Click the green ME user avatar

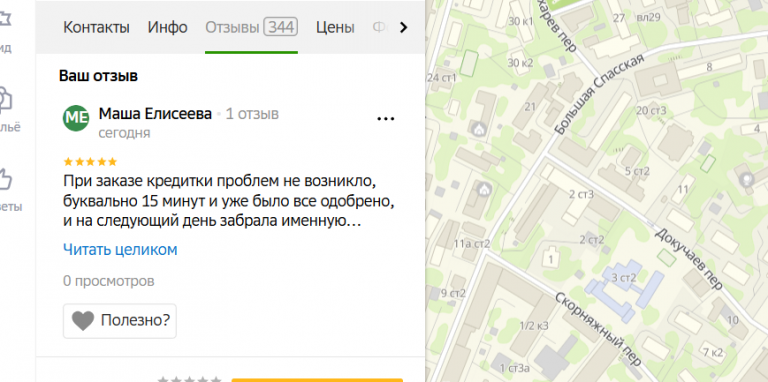76,118
